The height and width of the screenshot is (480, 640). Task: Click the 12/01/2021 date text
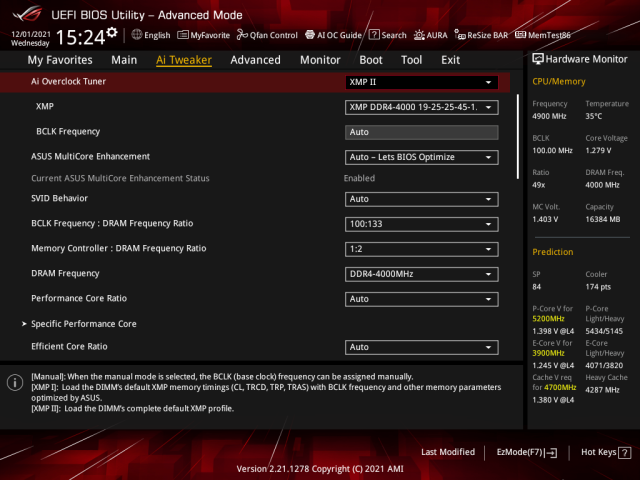31,34
